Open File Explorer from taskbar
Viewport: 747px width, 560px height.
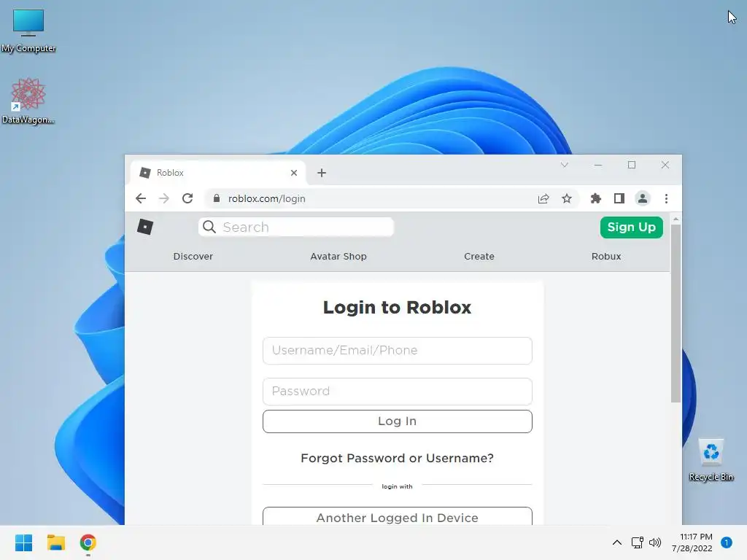(55, 542)
